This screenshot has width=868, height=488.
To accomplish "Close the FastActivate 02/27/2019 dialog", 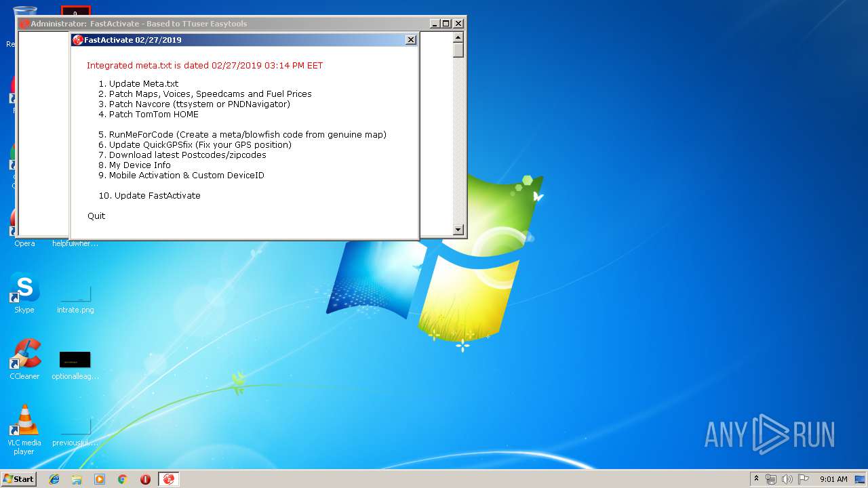I will tap(411, 40).
